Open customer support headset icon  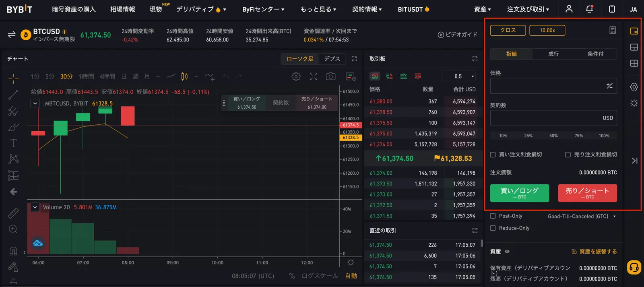[x=634, y=267]
